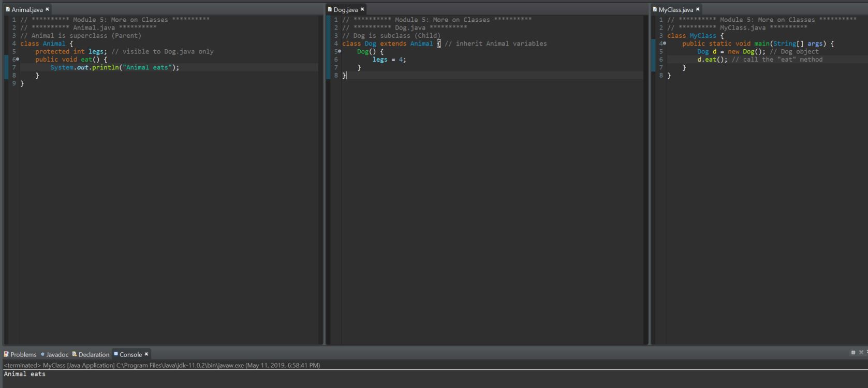868x388 pixels.
Task: Click the 'Dog() {' constructor line
Action: [370, 51]
